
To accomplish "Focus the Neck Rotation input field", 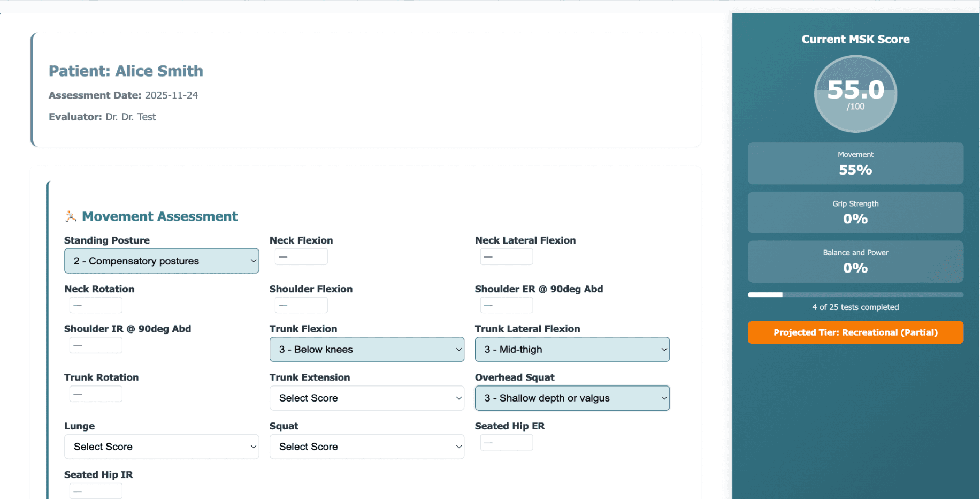I will (x=96, y=305).
